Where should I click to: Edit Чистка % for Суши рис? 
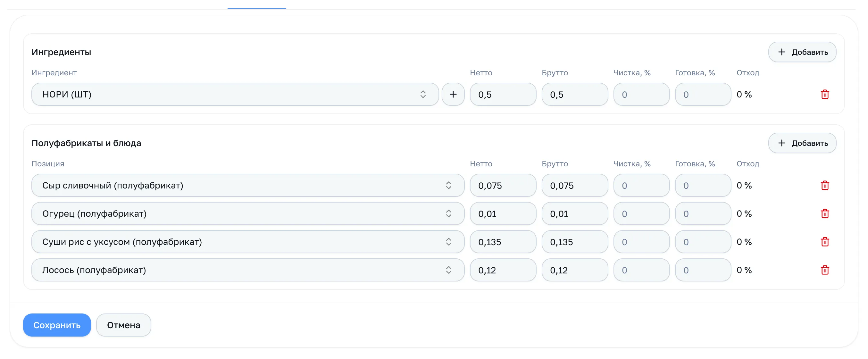[x=641, y=242]
